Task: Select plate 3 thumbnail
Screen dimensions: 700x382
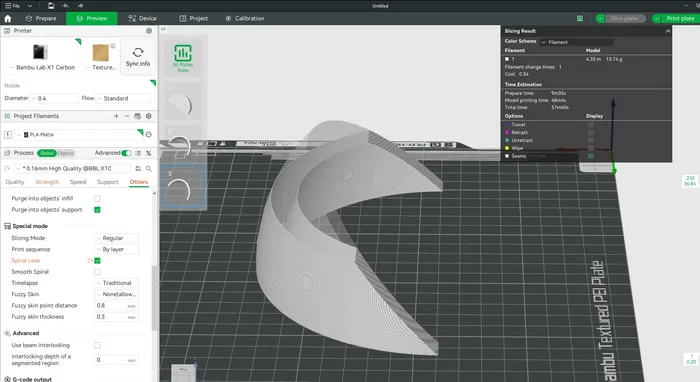Action: pyautogui.click(x=183, y=186)
